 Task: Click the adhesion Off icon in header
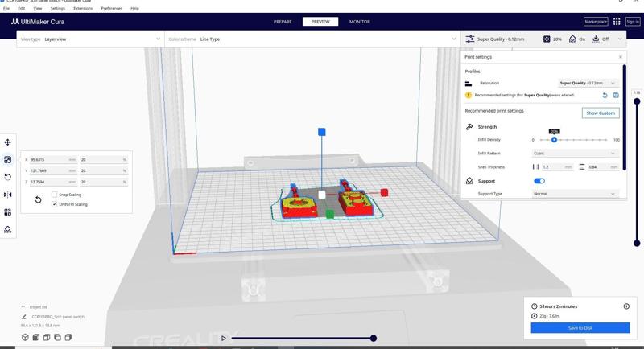596,39
